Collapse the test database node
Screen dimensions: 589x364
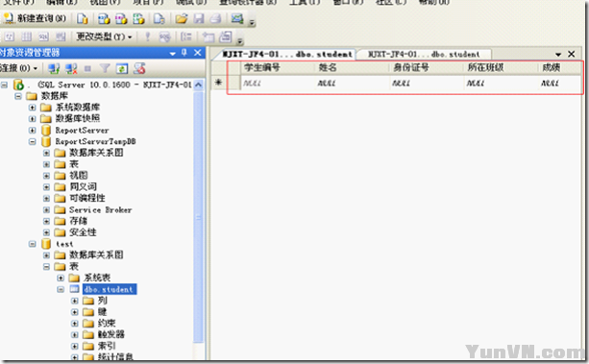33,244
